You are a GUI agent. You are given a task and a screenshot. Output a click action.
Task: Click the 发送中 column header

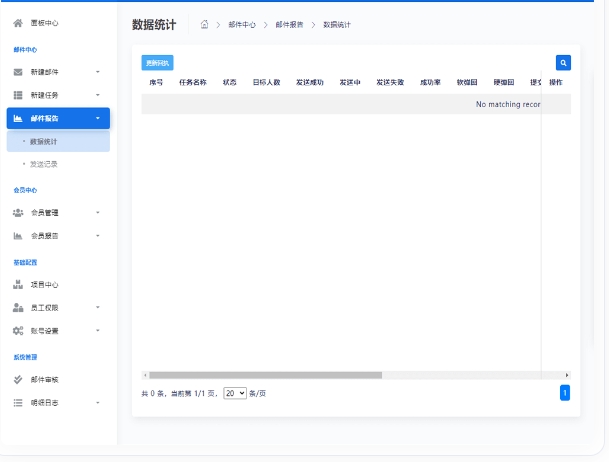350,82
